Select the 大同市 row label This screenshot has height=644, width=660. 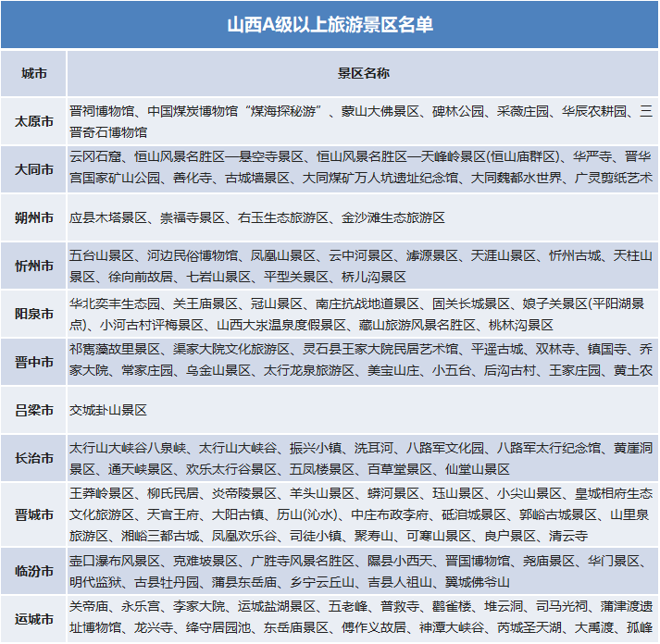click(x=34, y=169)
